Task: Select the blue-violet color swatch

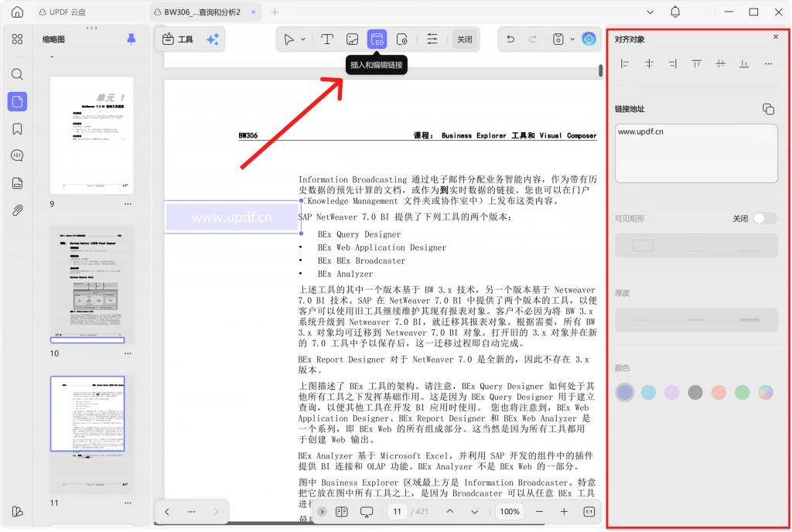Action: coord(625,392)
